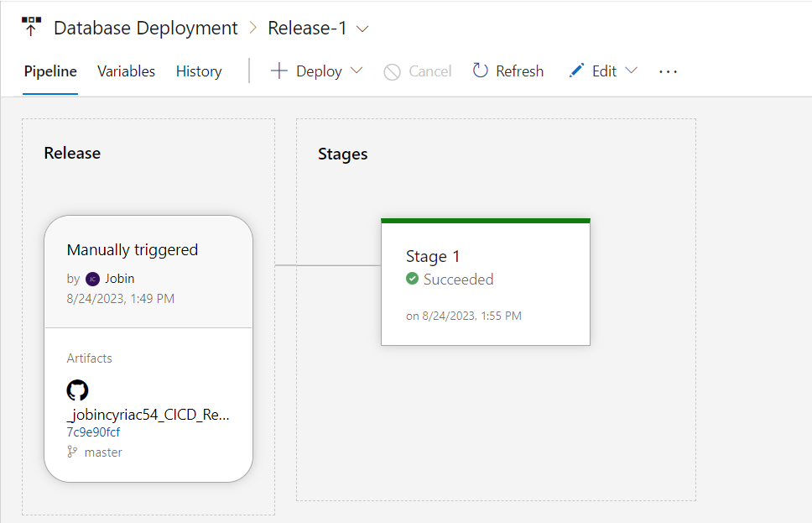Click the branch icon next to master
812x523 pixels.
(x=72, y=452)
